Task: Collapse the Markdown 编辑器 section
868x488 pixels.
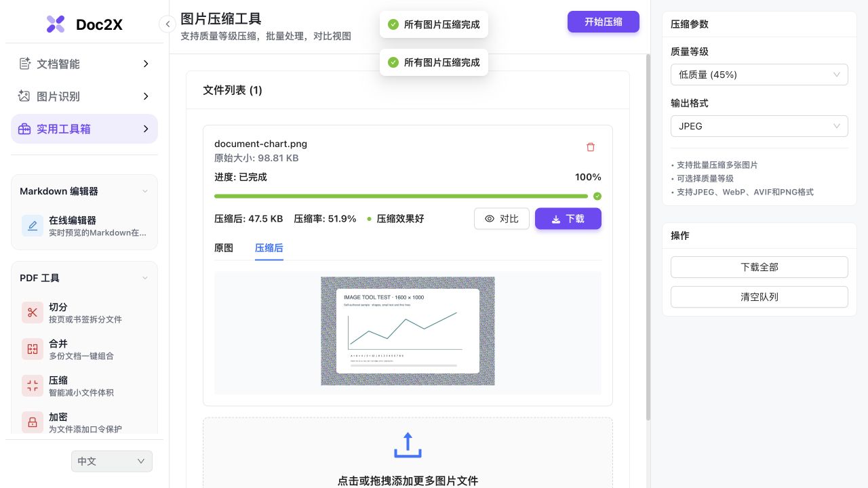Action: 144,191
